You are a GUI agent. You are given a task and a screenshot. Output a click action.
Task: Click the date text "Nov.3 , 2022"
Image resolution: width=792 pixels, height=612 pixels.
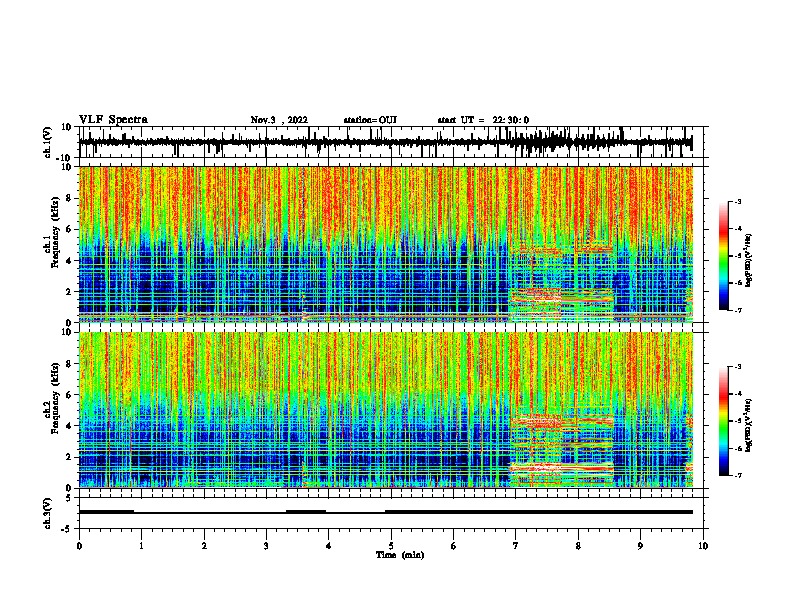tap(279, 120)
